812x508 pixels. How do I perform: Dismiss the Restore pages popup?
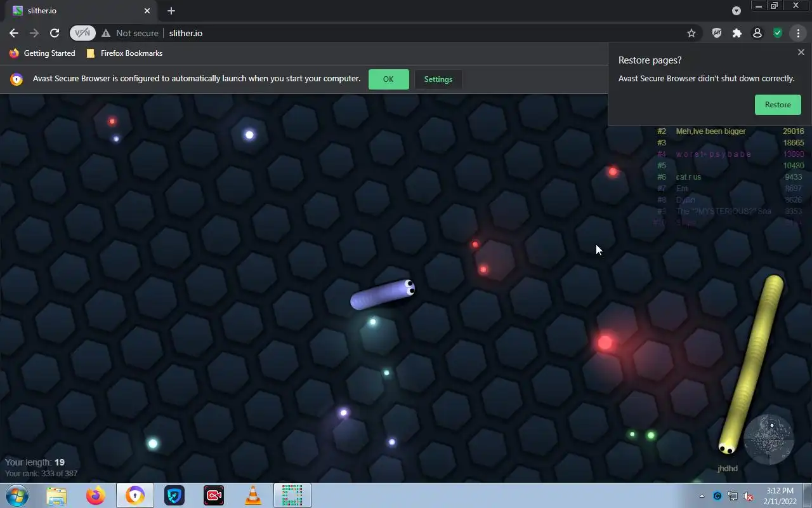pyautogui.click(x=801, y=53)
